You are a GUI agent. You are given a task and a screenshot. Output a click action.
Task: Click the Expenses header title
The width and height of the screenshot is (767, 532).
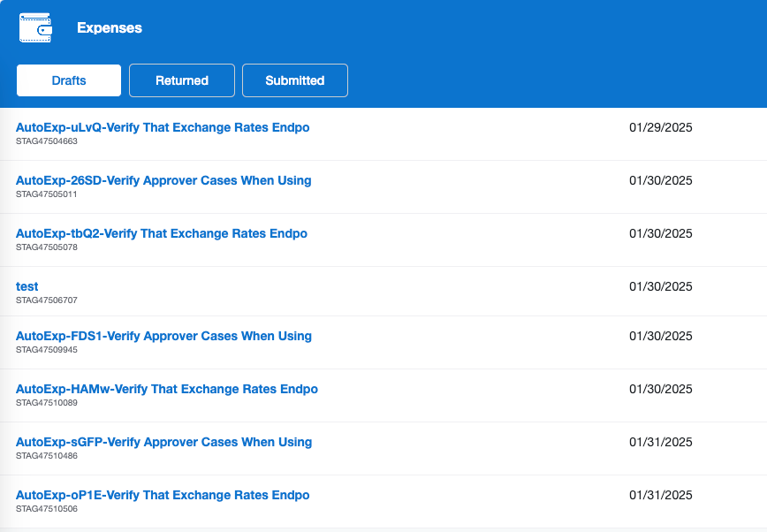point(110,28)
